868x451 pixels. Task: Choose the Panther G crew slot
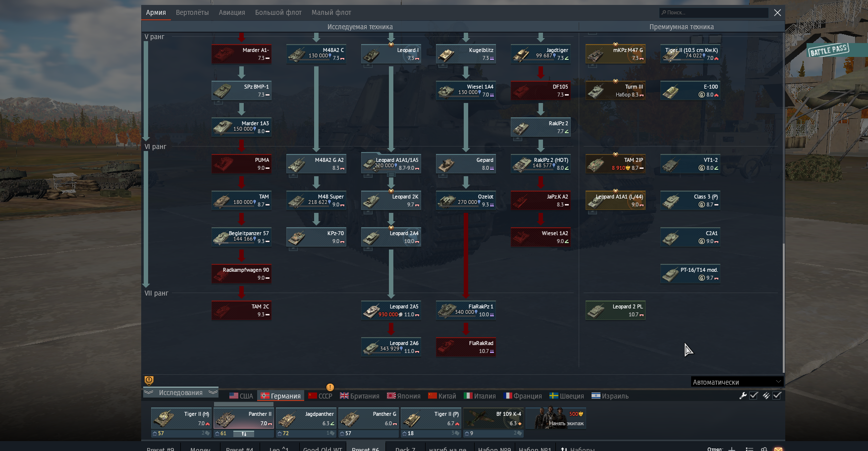[x=369, y=419]
